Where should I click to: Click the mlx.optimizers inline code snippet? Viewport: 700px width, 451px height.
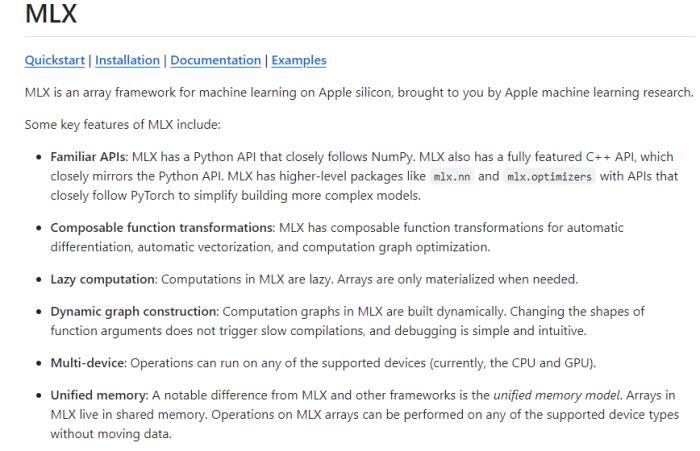(x=549, y=177)
